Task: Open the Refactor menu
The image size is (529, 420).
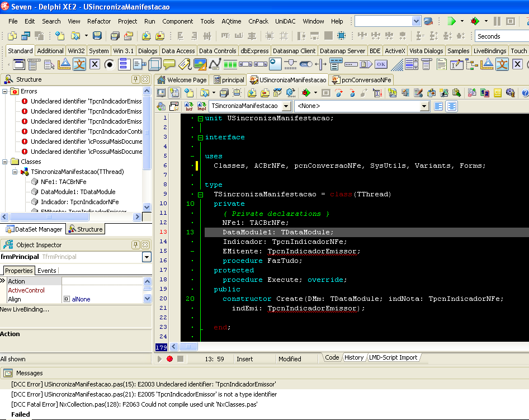Action: (99, 21)
